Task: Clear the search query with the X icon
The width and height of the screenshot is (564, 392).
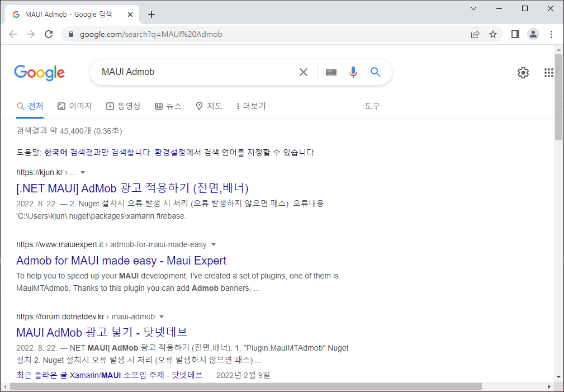Action: (x=303, y=72)
